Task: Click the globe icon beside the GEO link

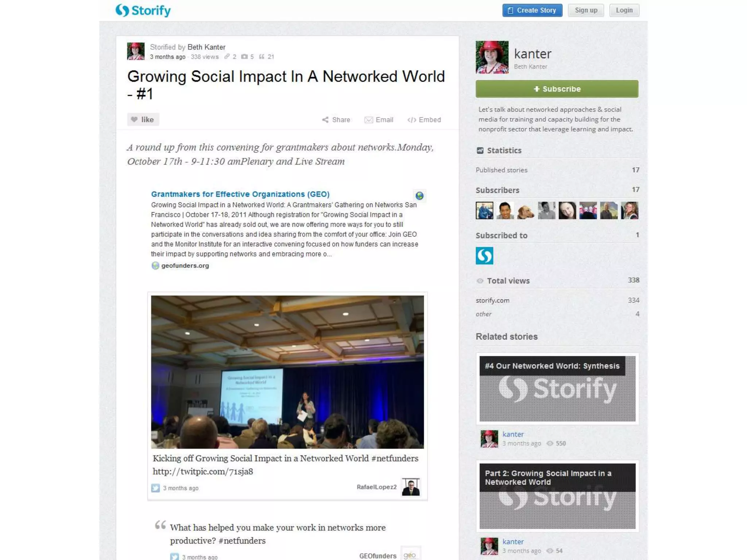Action: coord(419,196)
